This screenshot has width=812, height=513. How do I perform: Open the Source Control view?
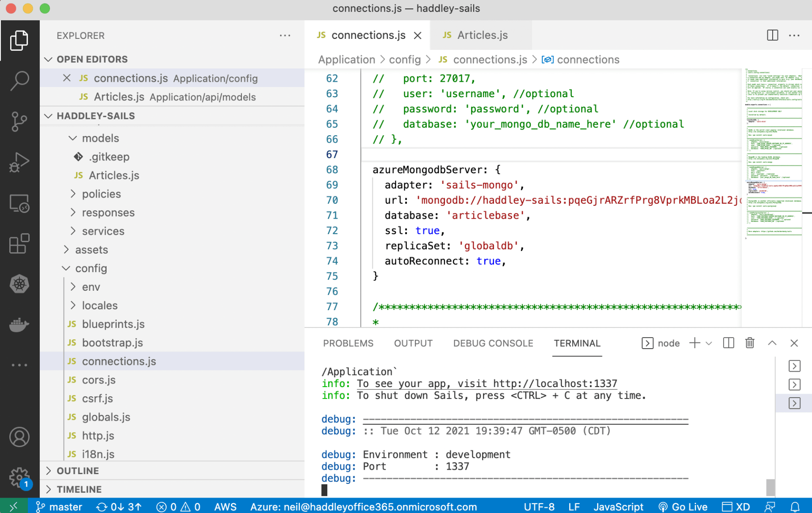click(19, 121)
